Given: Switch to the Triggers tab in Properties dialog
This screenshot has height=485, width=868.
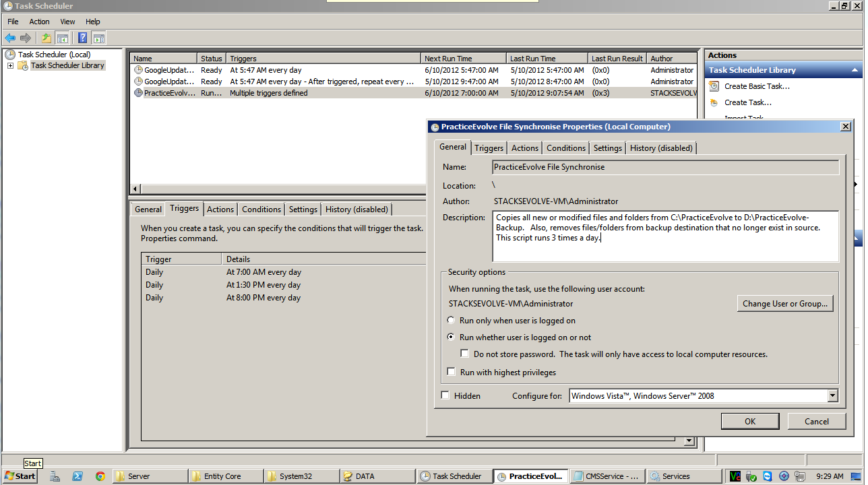Looking at the screenshot, I should [489, 148].
